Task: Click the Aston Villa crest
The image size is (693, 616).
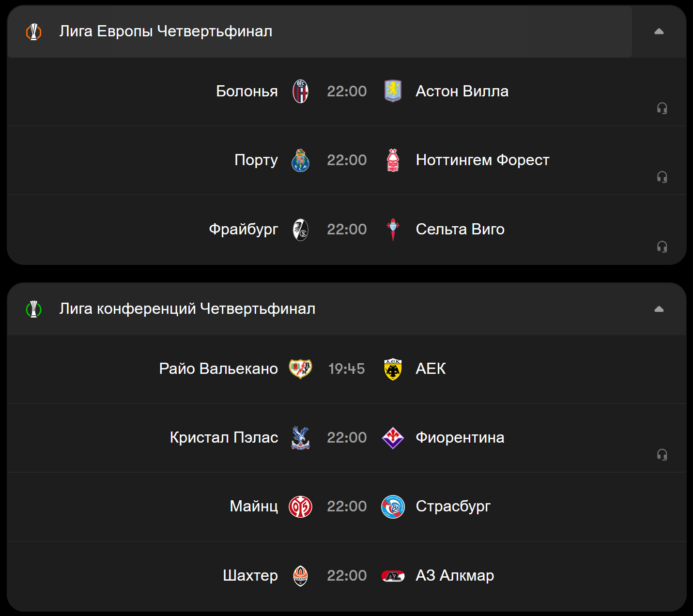Action: pyautogui.click(x=393, y=91)
